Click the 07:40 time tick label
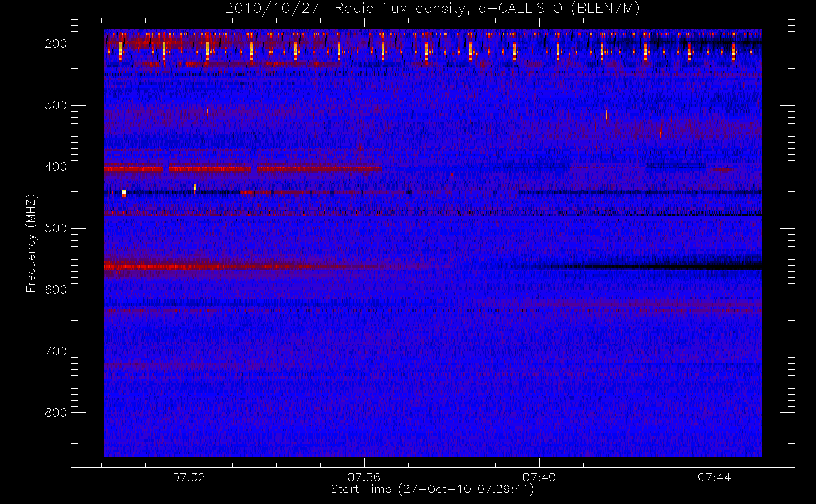The width and height of the screenshot is (816, 504). pos(539,477)
